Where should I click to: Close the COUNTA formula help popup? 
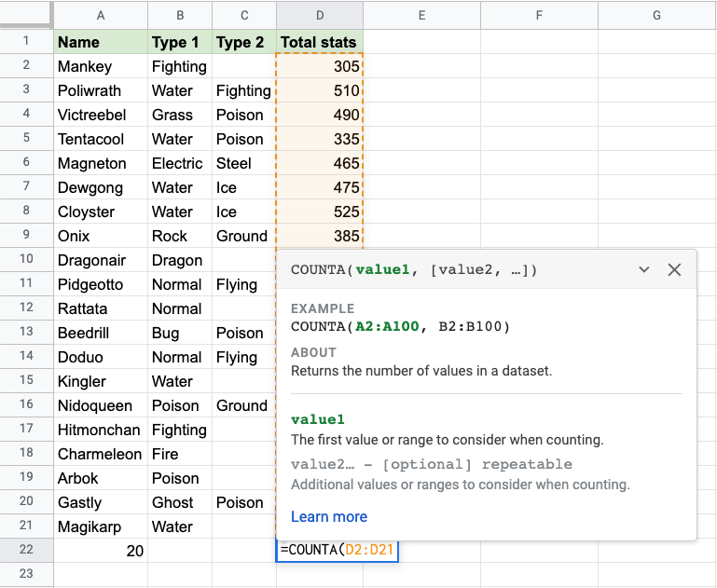[x=675, y=269]
